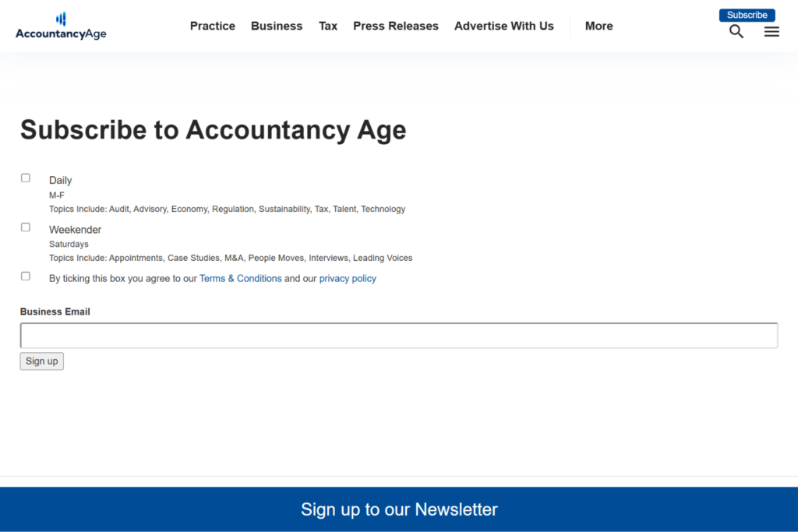Viewport: 798px width, 532px height.
Task: Tick the Daily newsletter checkbox
Action: 26,178
